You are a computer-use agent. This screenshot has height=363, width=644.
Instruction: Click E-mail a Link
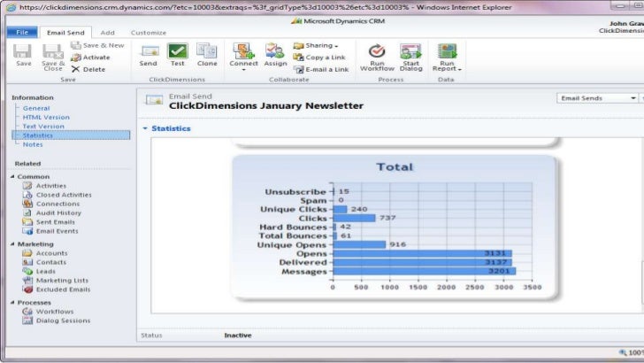tap(321, 69)
